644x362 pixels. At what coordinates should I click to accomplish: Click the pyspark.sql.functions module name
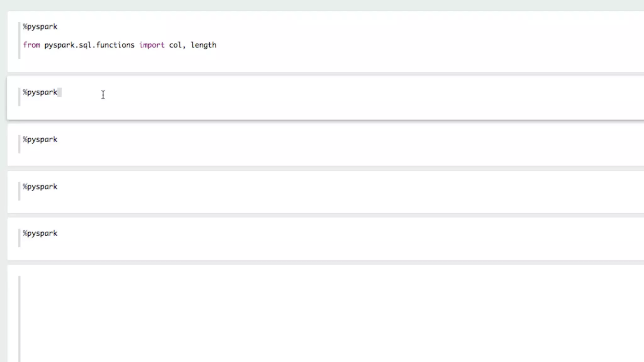click(89, 45)
